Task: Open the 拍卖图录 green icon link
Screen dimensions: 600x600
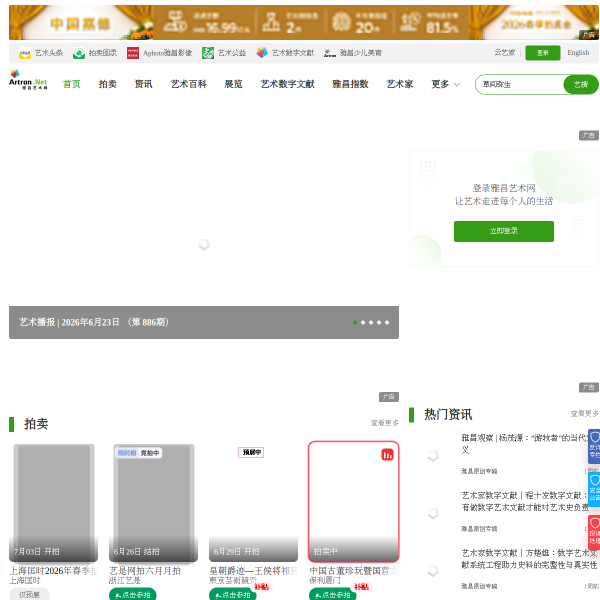Action: (79, 53)
